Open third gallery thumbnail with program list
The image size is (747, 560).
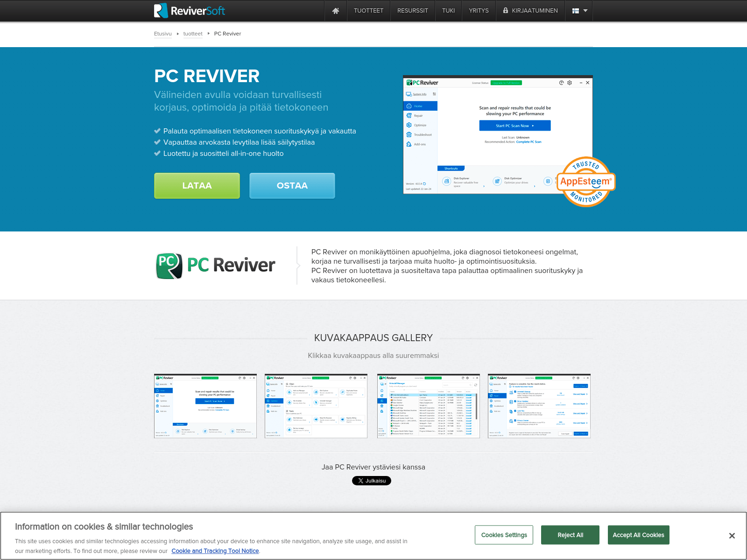[x=429, y=406]
